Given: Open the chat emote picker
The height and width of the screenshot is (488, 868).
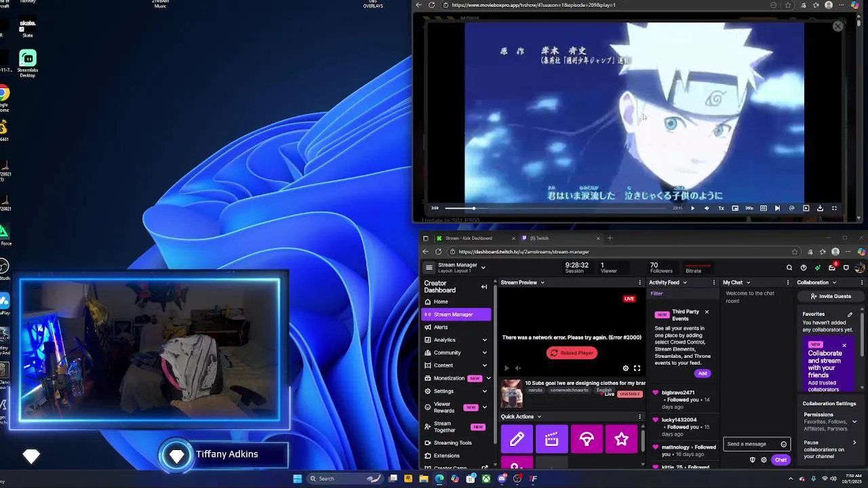Looking at the screenshot, I should [x=784, y=444].
